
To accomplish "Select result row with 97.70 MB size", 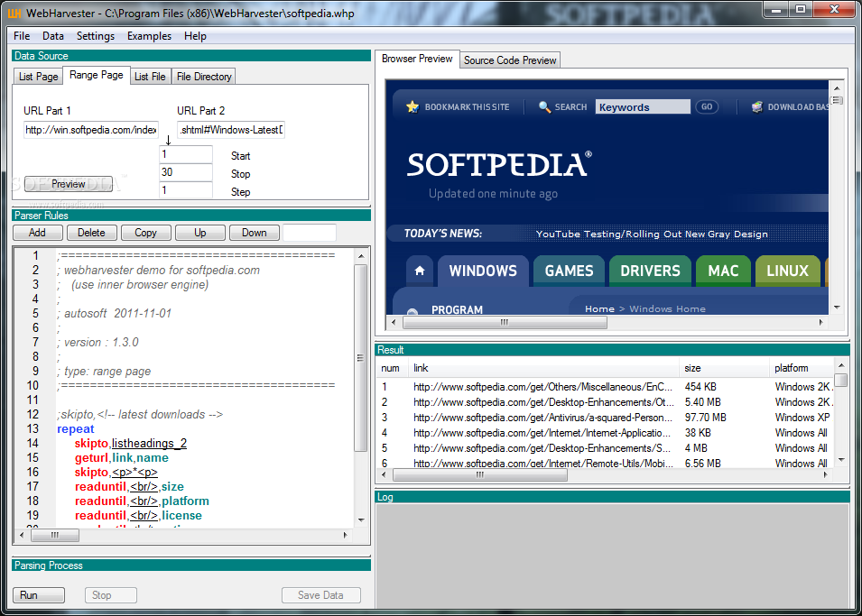I will click(606, 418).
